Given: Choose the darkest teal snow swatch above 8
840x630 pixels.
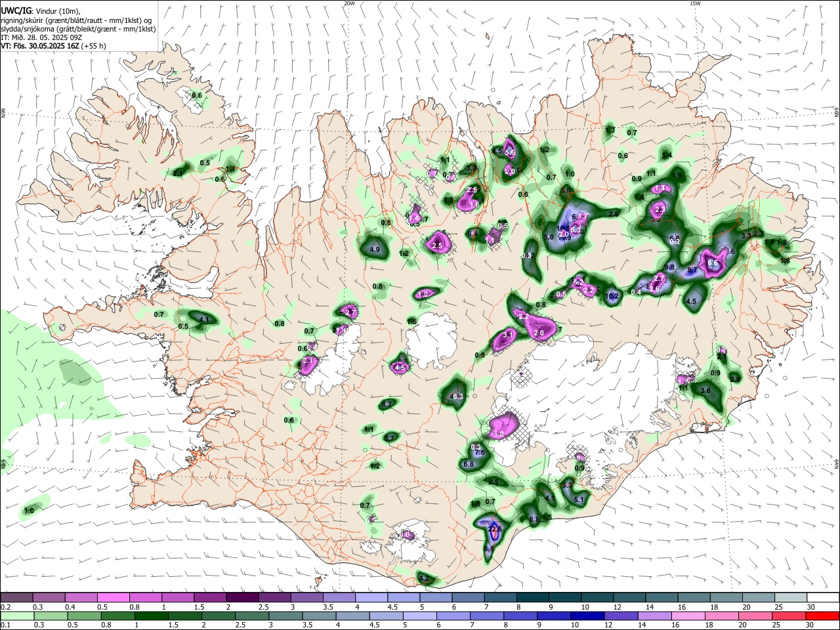Looking at the screenshot, I should tap(533, 597).
